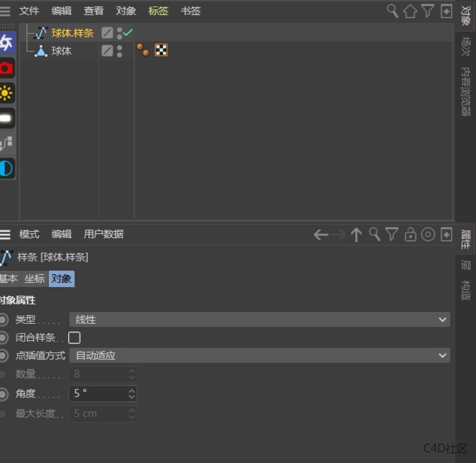Open the 标签 menu
Screen dimensions: 476x463
(x=158, y=11)
